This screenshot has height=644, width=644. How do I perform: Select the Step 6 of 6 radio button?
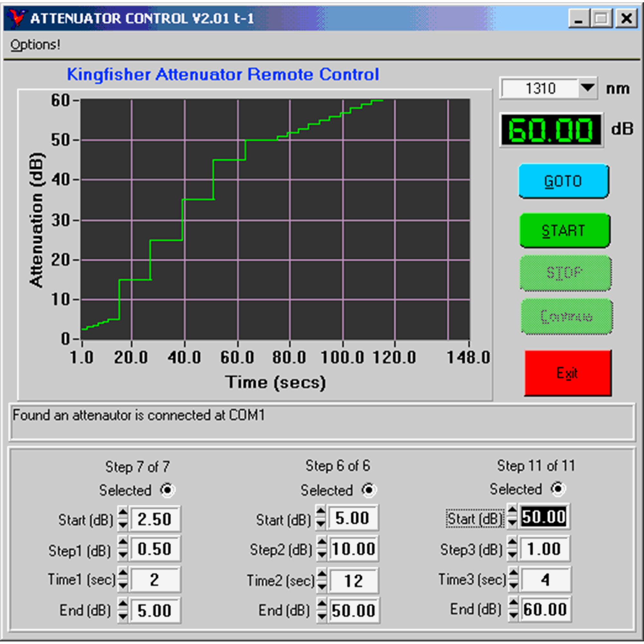click(x=369, y=490)
